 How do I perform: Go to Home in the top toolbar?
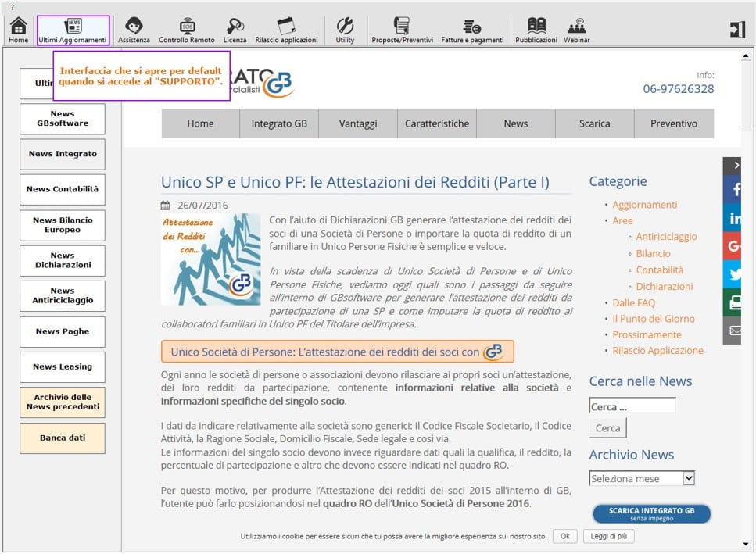[x=18, y=30]
